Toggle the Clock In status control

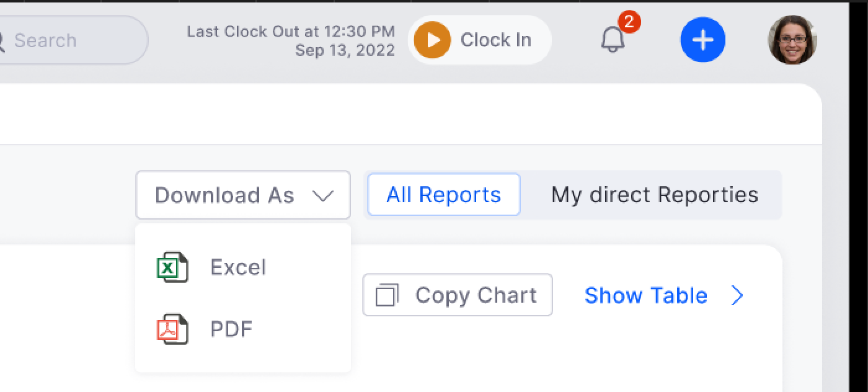coord(479,40)
